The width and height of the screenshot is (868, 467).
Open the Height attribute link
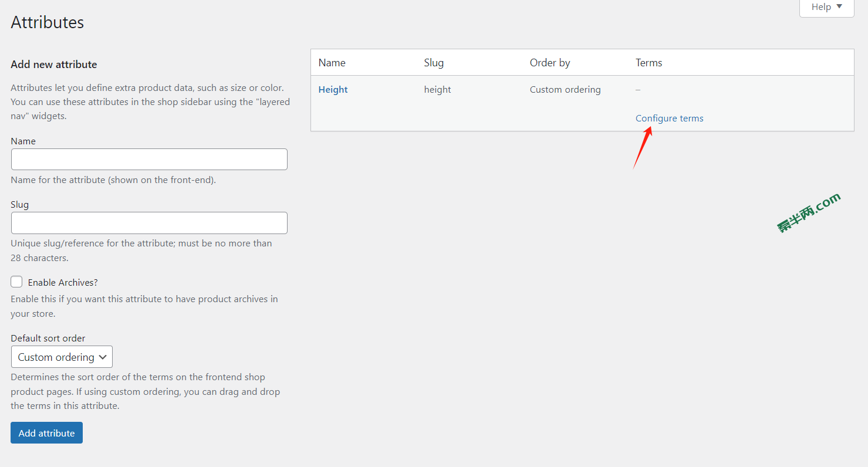click(x=333, y=90)
